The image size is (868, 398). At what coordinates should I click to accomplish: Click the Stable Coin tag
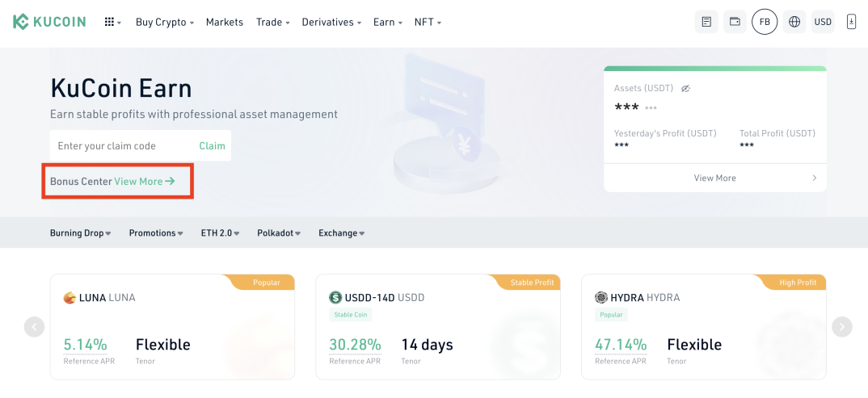click(351, 315)
